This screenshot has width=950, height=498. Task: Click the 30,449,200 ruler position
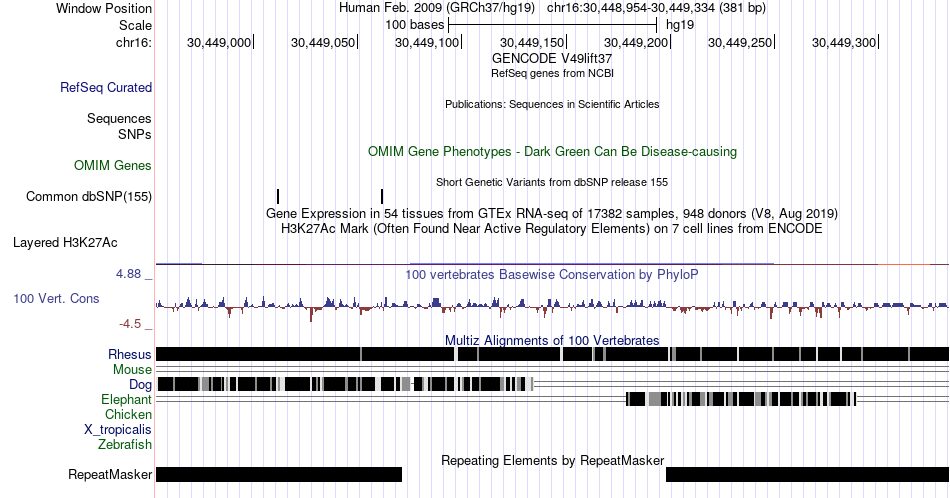tap(636, 42)
